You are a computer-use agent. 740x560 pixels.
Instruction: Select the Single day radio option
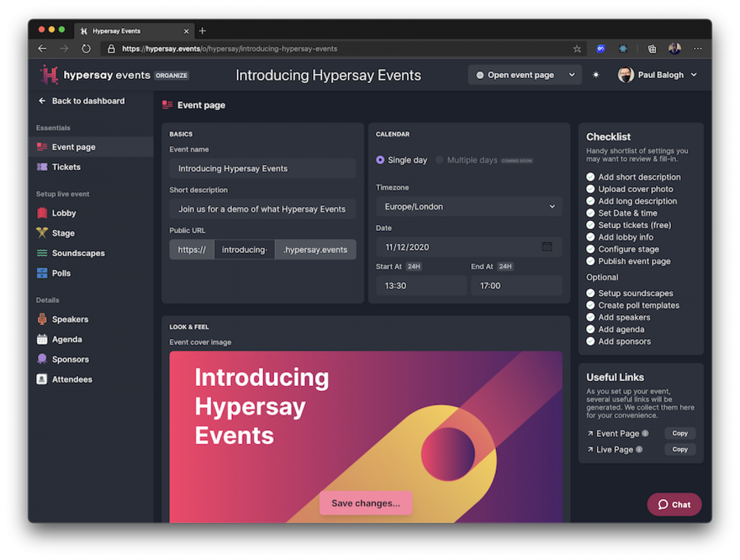point(380,160)
